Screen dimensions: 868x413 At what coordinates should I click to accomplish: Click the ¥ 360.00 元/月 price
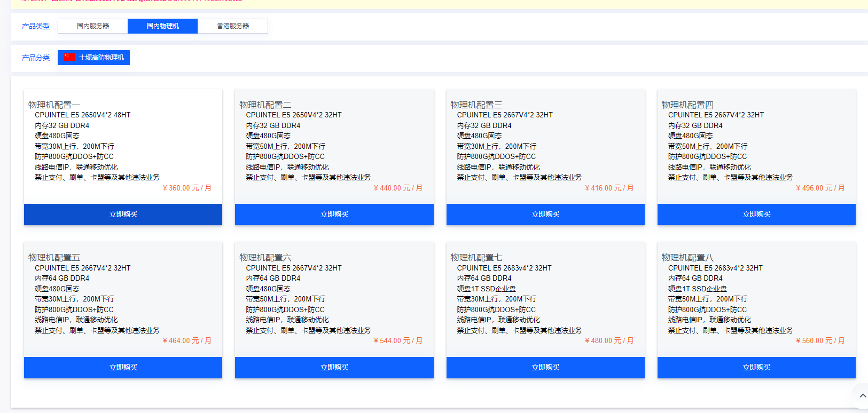187,188
